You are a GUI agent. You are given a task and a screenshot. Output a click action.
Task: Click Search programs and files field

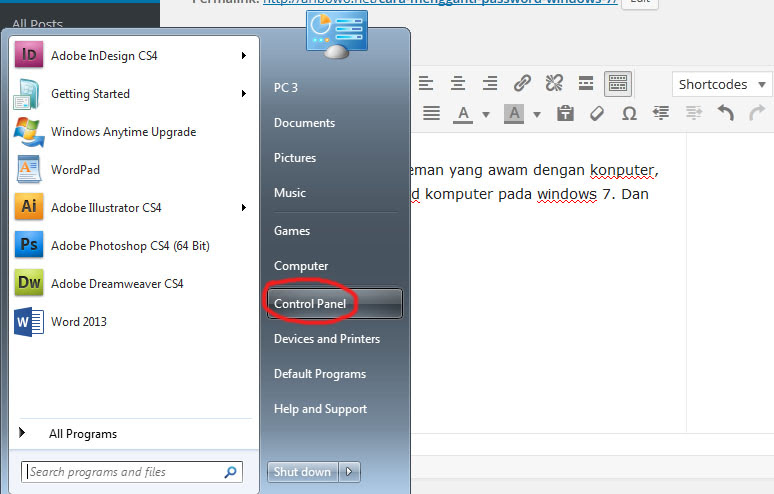pos(132,472)
